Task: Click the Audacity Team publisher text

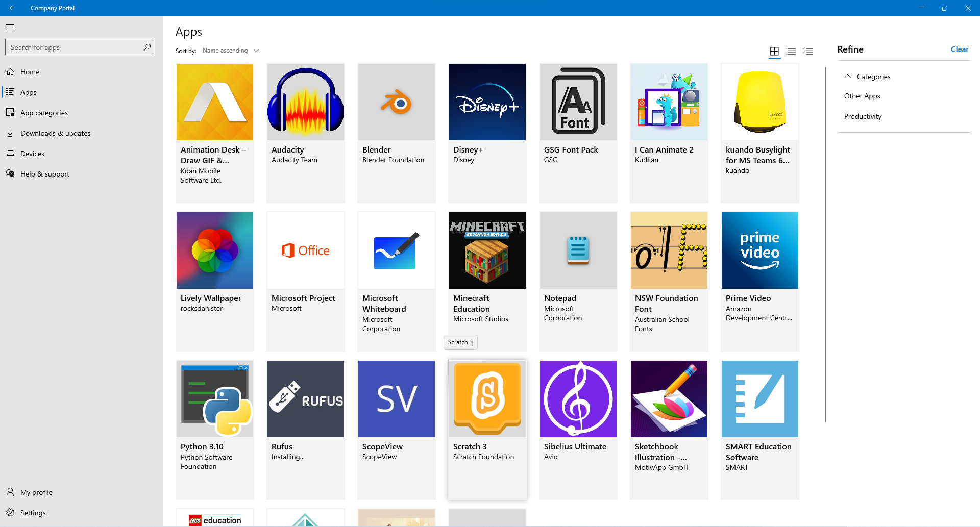Action: tap(295, 160)
